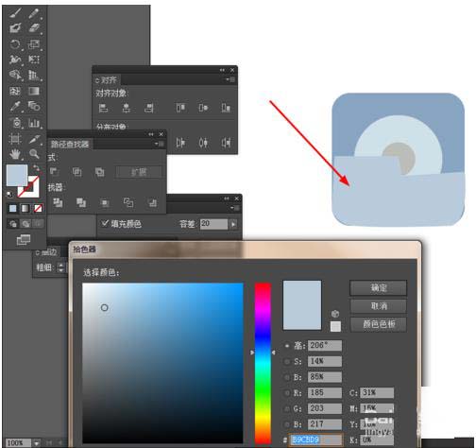
Task: Open the tolerance 容差 arrow popup
Action: (233, 224)
